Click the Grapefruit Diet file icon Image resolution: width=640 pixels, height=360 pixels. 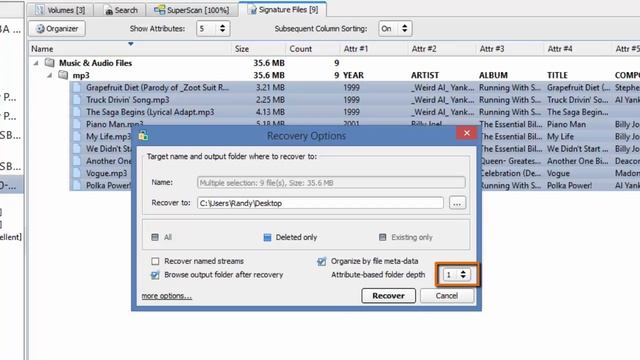click(77, 87)
